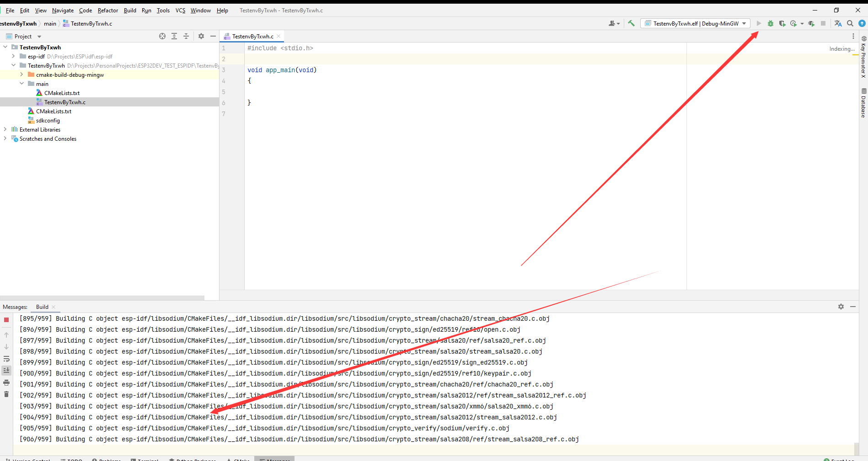Click Collapse All in Project panel
868x461 pixels.
tap(186, 36)
